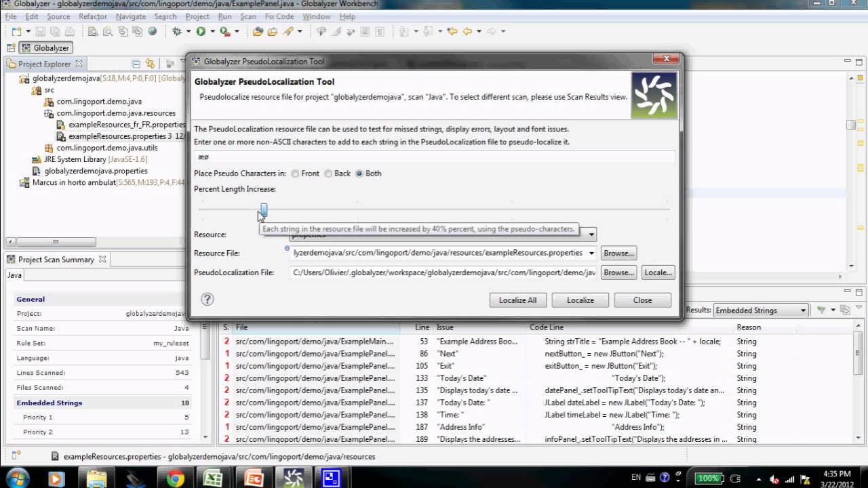Open Google Chrome from the taskbar
Screen dimensions: 868x488
click(x=175, y=479)
